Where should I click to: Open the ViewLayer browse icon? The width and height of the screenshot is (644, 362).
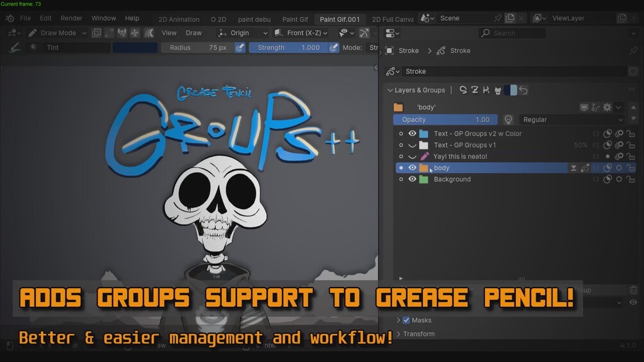pyautogui.click(x=540, y=18)
